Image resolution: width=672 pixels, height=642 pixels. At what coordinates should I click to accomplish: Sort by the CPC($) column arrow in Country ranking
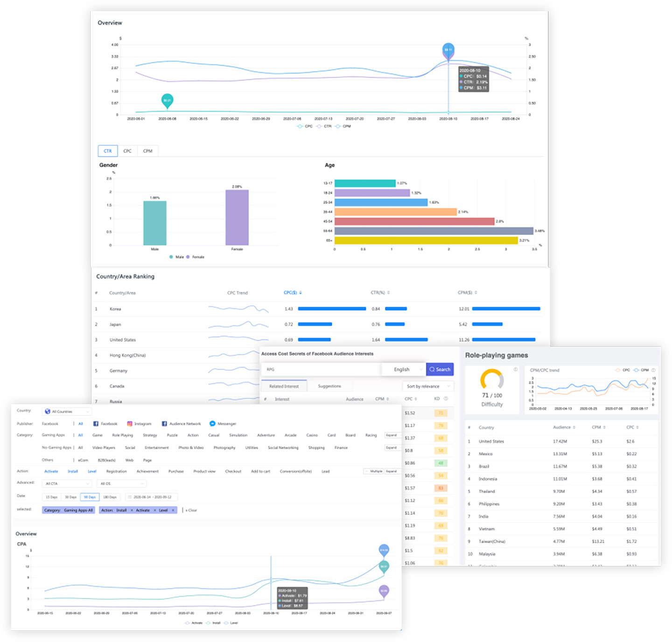(301, 293)
